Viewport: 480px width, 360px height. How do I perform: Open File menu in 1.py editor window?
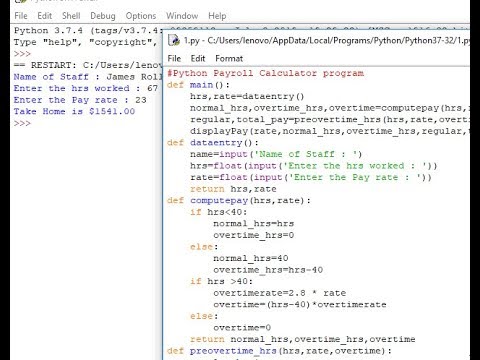[x=174, y=59]
